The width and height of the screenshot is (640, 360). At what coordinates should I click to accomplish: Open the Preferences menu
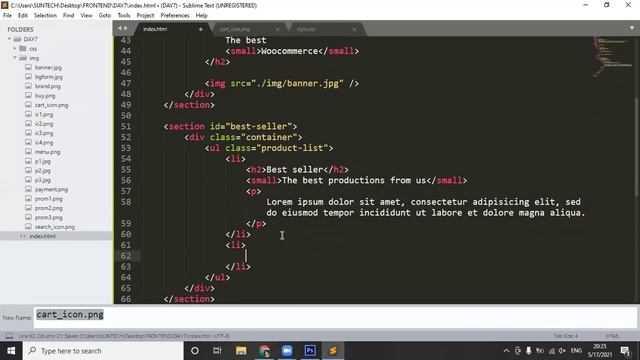coord(175,16)
